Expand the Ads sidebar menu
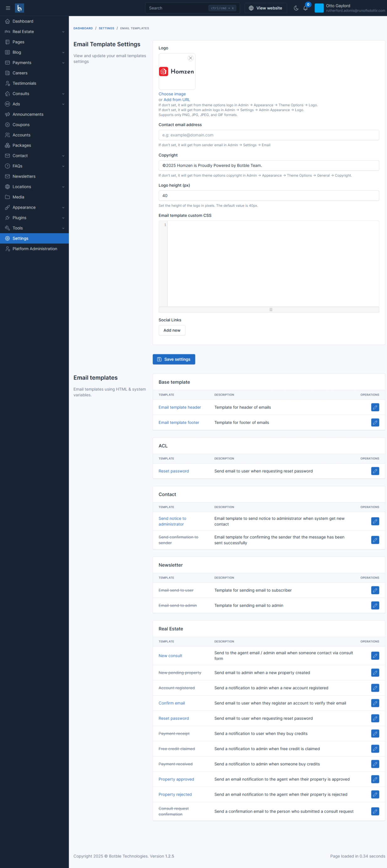The image size is (387, 868). 34,104
